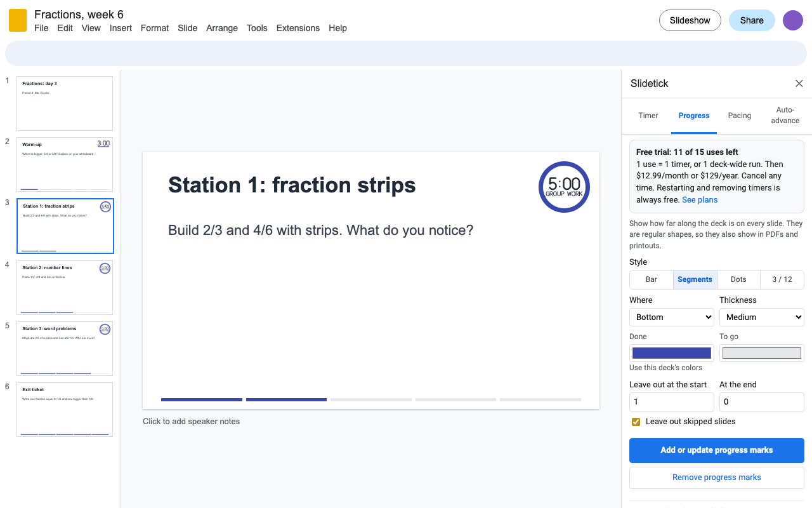Click the Leave out at the start field
The width and height of the screenshot is (812, 508).
[672, 402]
